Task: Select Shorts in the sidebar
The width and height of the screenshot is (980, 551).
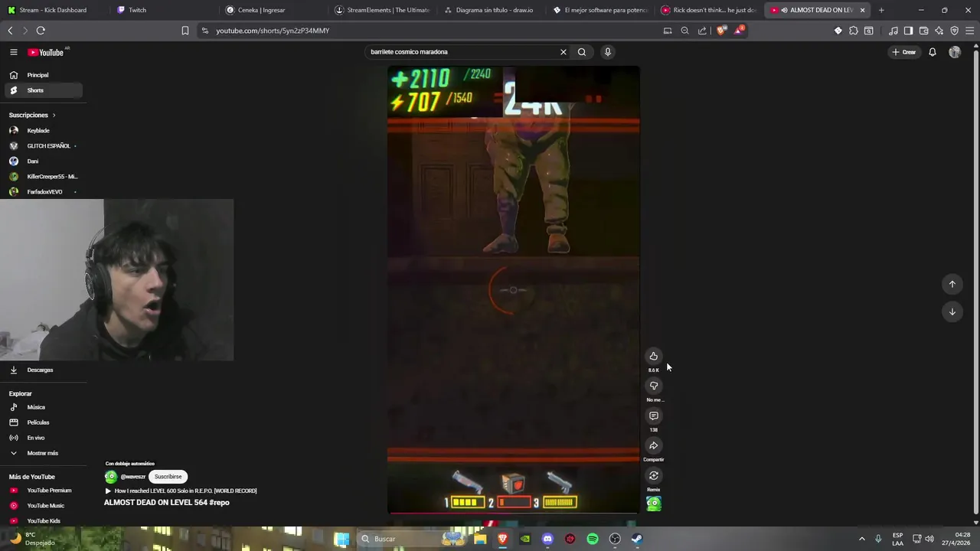Action: pos(44,90)
